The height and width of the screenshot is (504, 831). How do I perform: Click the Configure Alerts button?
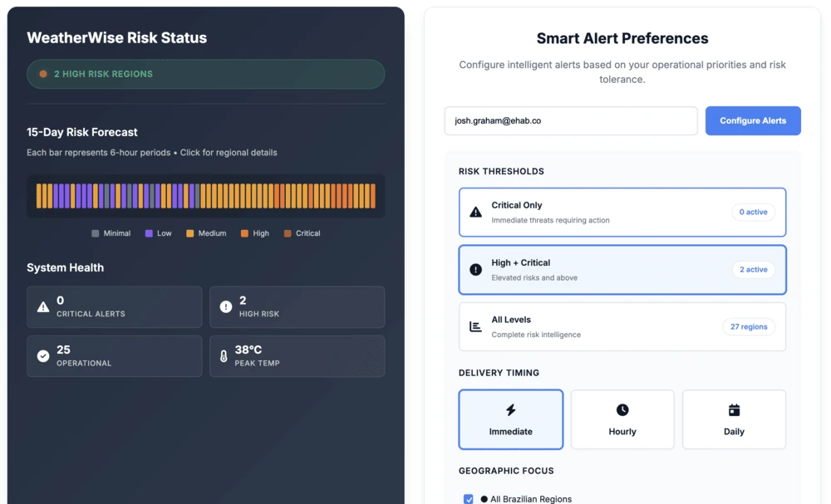pyautogui.click(x=753, y=120)
